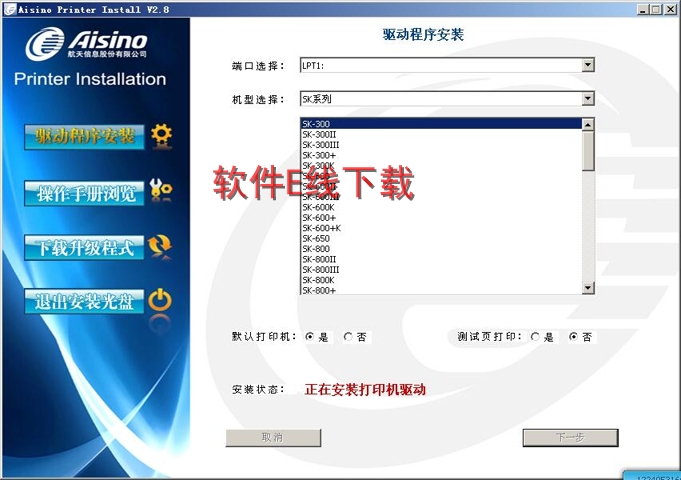Open the 驱动程序安装 sidebar menu item
Screen dimensions: 681x480
click(86, 137)
